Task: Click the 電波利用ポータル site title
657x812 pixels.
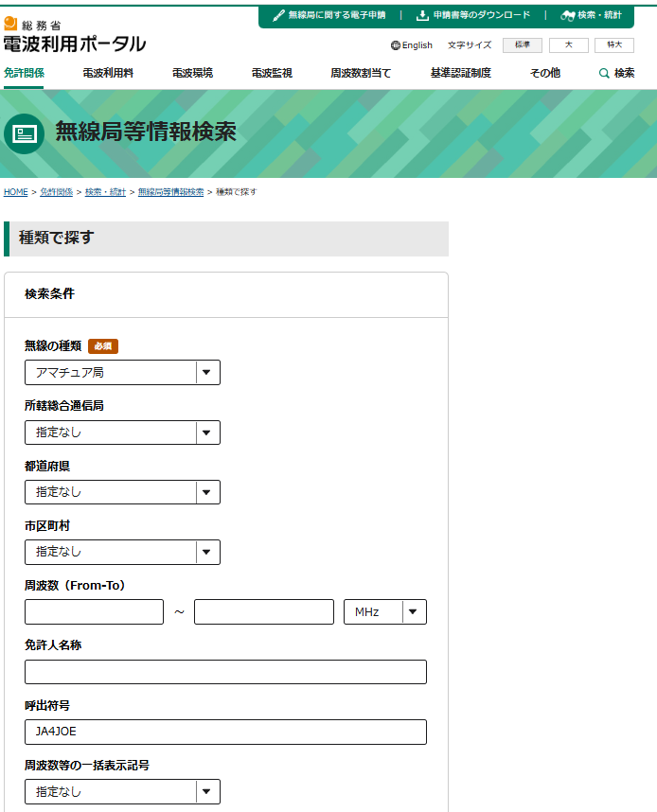Action: 75,44
